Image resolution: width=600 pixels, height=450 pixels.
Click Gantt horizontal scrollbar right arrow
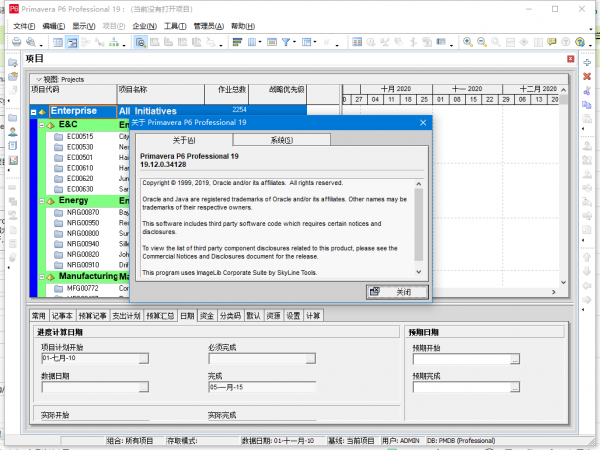coord(553,292)
